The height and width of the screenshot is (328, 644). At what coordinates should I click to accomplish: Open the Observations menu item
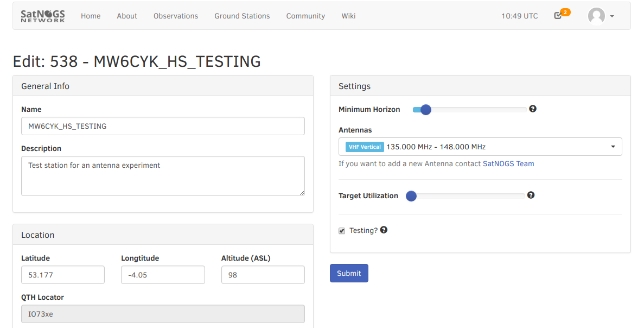point(176,16)
